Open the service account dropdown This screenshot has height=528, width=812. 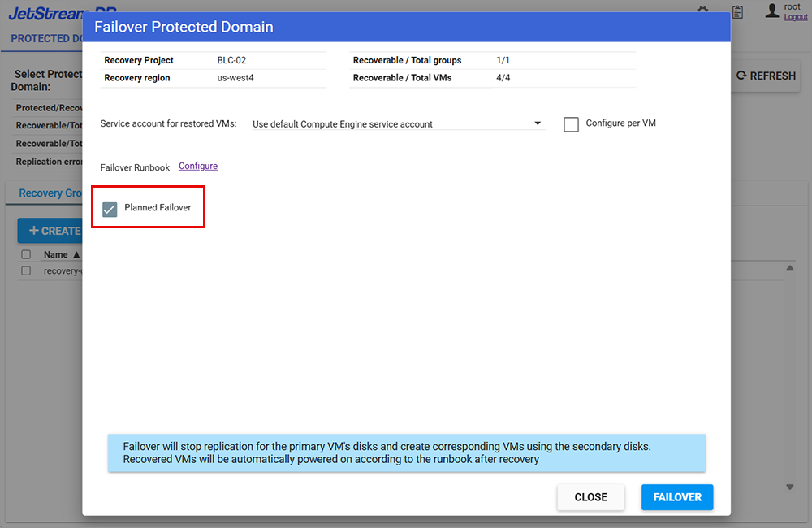tap(396, 124)
